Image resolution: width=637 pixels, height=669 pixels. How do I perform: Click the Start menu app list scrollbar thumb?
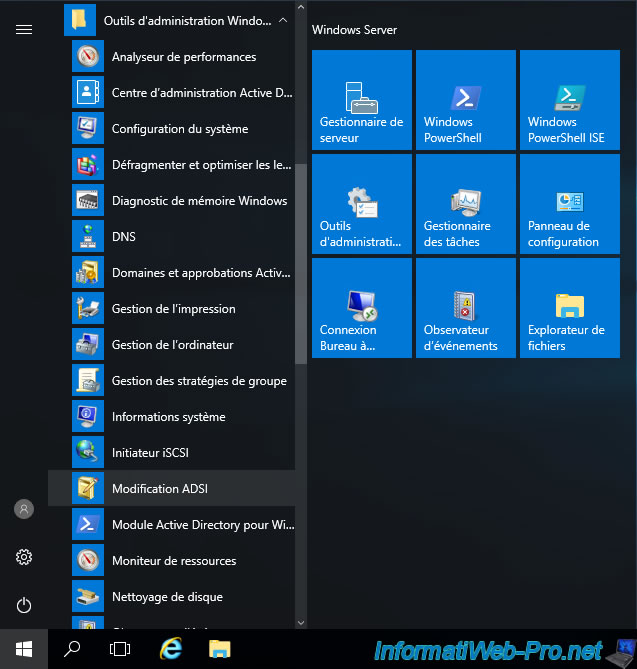[301, 264]
